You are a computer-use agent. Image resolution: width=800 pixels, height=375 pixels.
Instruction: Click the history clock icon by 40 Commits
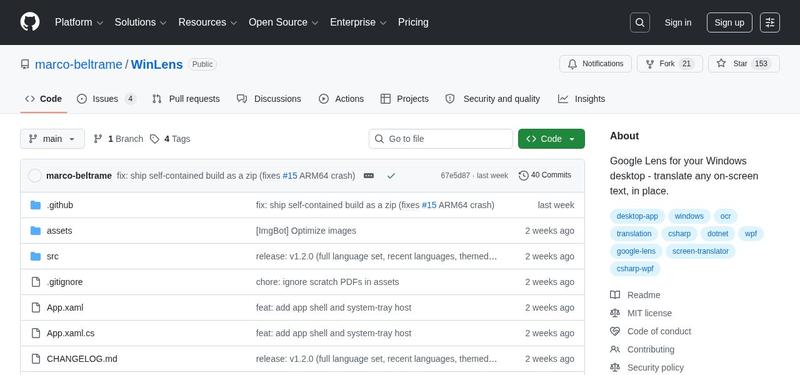(x=523, y=176)
